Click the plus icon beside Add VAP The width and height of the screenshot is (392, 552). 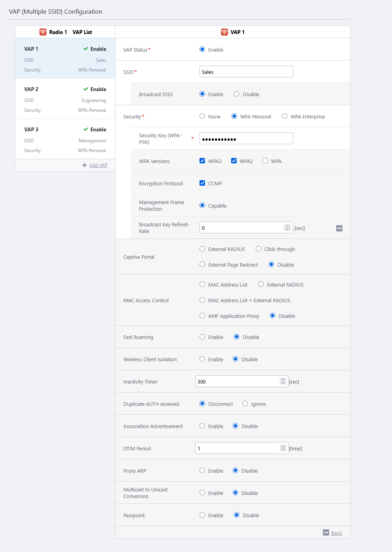(84, 165)
